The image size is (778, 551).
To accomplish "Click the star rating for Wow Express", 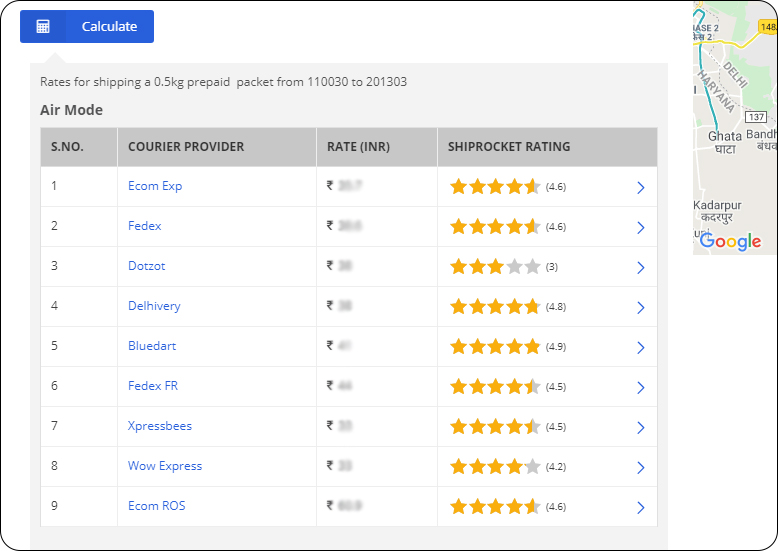I will (495, 467).
